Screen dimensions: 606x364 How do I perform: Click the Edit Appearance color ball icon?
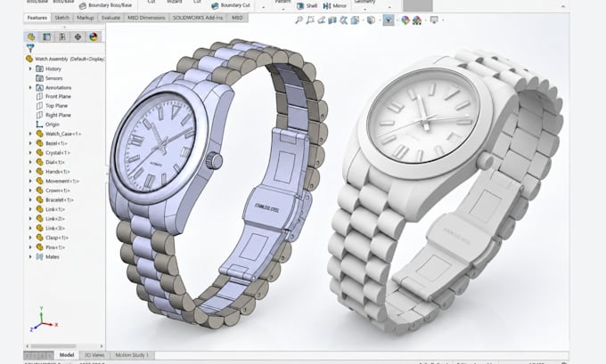click(x=405, y=20)
